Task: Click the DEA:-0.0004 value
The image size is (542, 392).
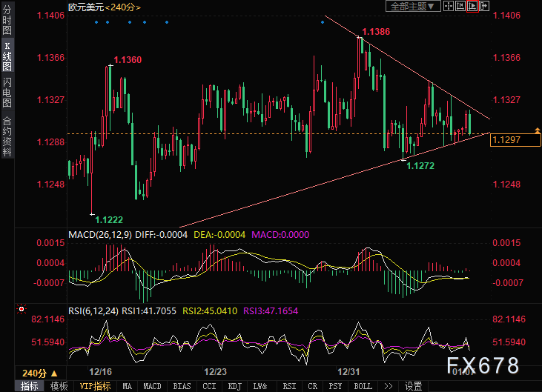Action: (x=219, y=235)
